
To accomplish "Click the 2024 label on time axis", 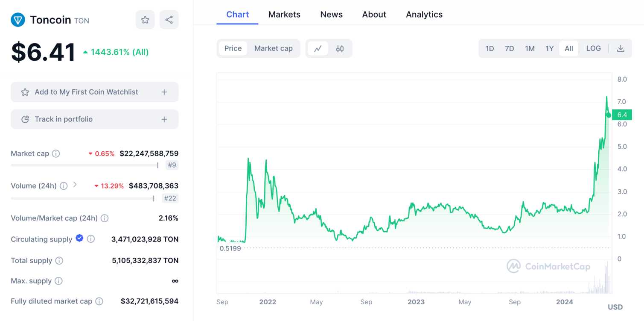I will coord(565,302).
